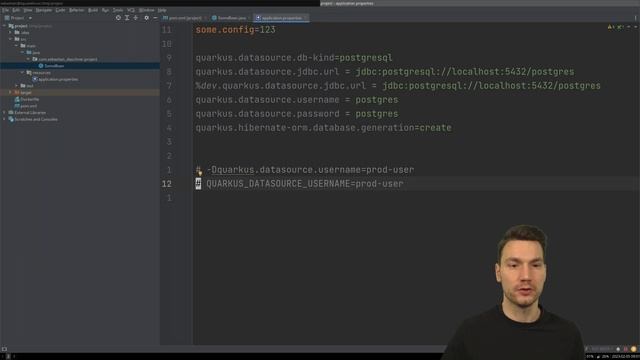The height and width of the screenshot is (360, 640).
Task: Open the File menu
Action: click(x=5, y=10)
